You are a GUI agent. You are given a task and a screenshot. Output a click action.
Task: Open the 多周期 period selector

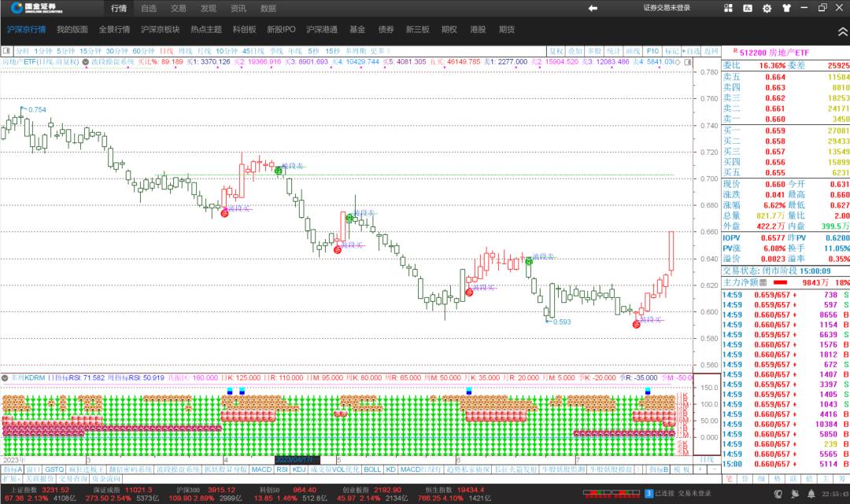point(355,50)
